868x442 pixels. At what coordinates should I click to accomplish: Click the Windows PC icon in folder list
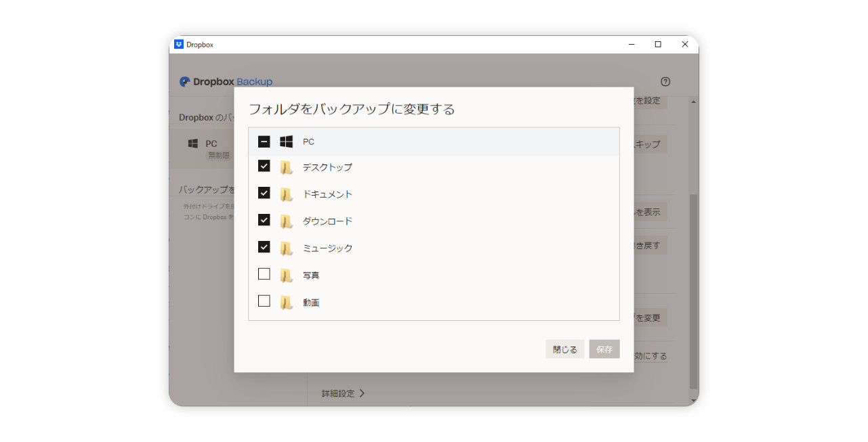point(286,141)
